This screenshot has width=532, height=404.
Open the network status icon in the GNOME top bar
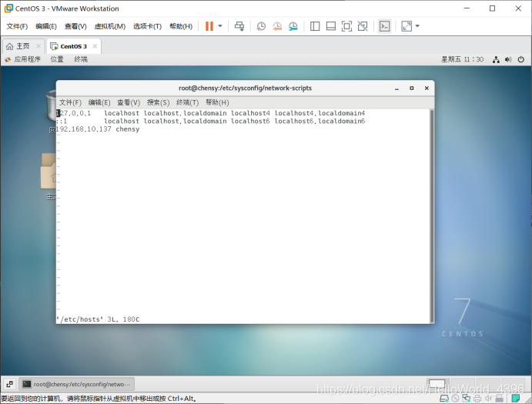pos(496,60)
